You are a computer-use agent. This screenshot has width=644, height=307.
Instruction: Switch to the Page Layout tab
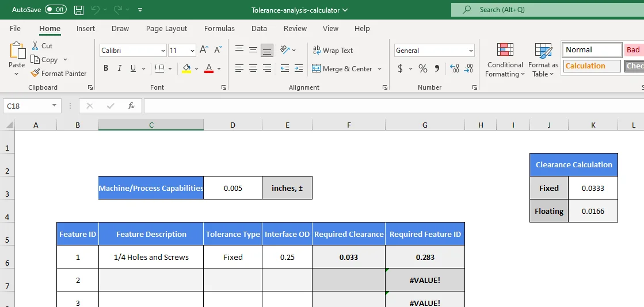tap(166, 28)
